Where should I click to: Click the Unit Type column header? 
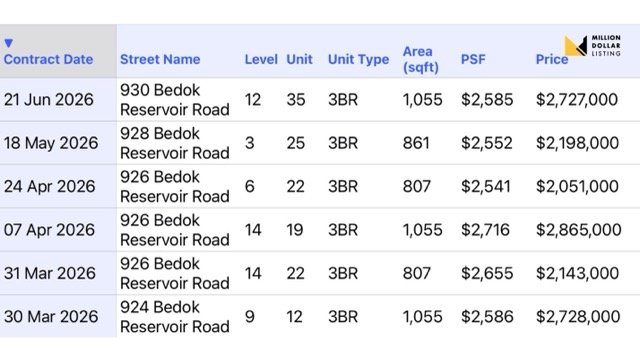[x=358, y=60]
